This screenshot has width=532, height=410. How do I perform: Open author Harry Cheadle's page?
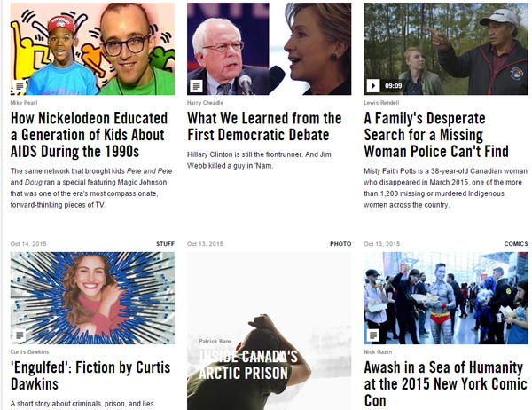coord(205,103)
